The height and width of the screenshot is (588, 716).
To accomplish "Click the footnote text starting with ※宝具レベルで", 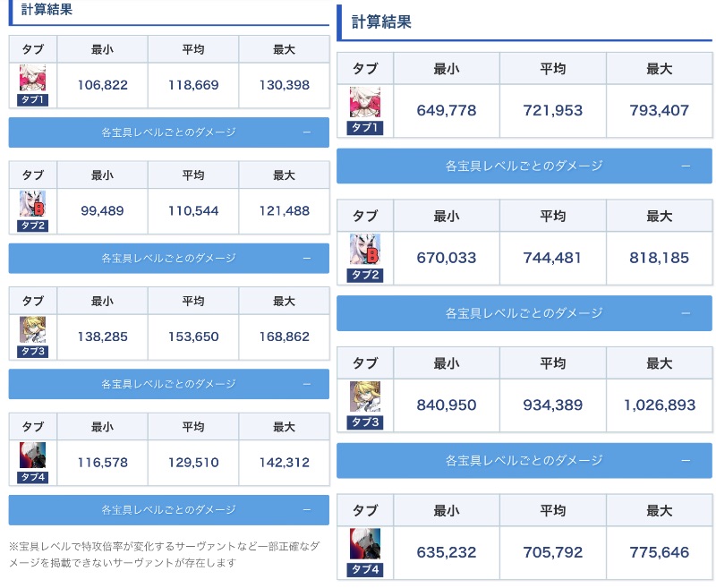I will [164, 554].
